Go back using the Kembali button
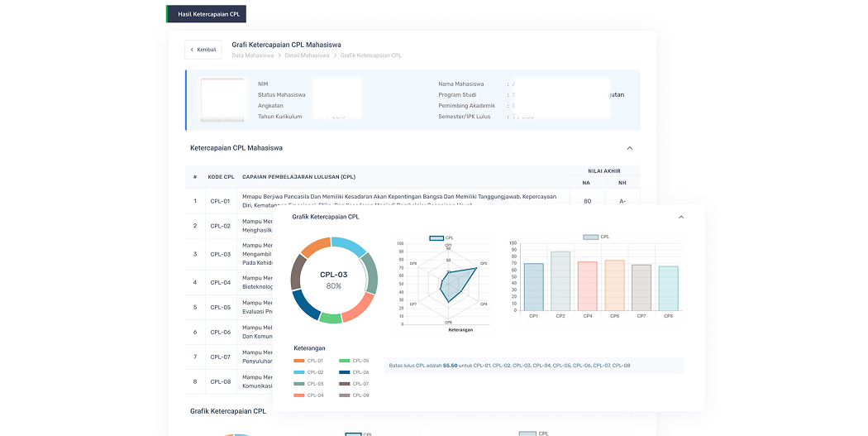The width and height of the screenshot is (868, 436). [x=203, y=50]
